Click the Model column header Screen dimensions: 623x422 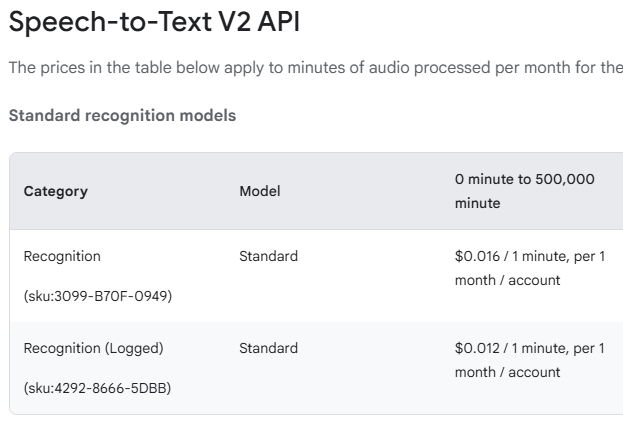tap(259, 191)
